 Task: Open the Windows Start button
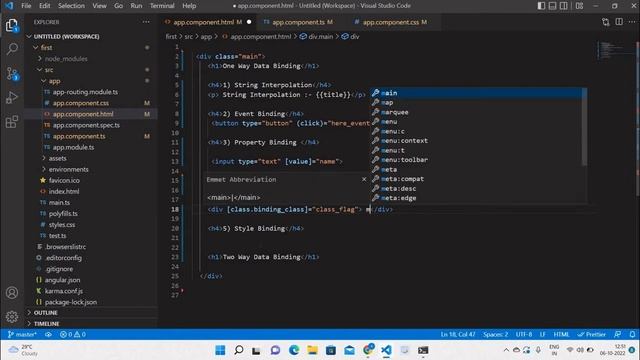coord(220,350)
